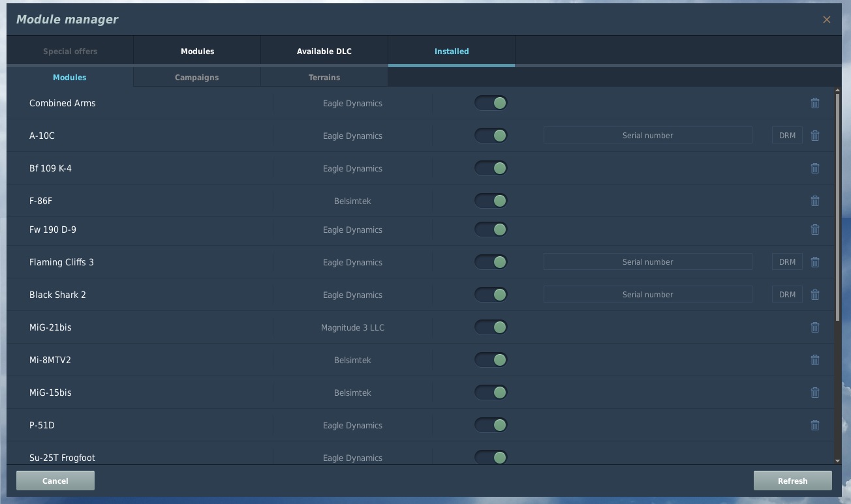Click the P-51D module name

tap(42, 425)
